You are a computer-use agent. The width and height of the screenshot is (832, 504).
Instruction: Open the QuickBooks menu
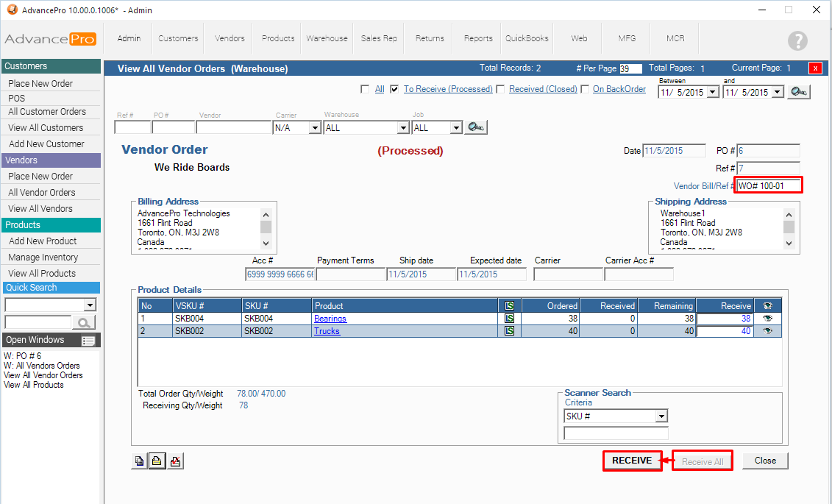point(527,38)
